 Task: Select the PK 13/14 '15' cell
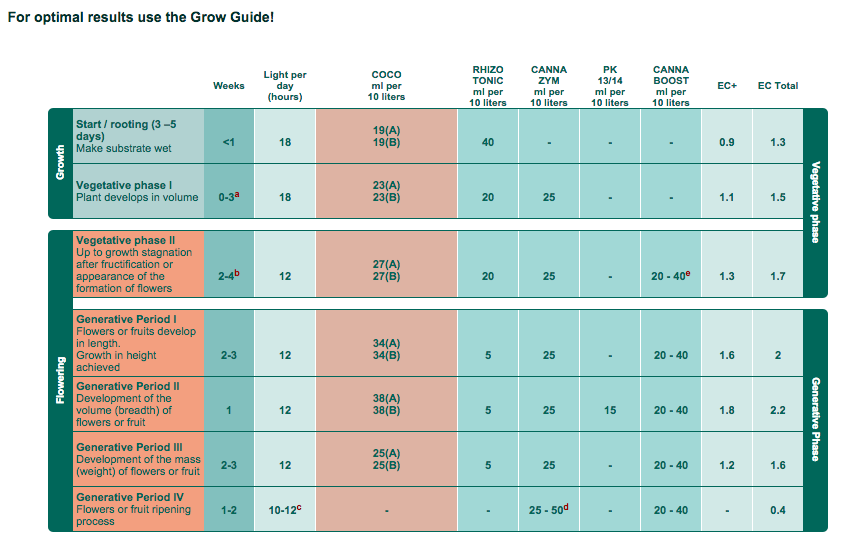click(x=610, y=404)
